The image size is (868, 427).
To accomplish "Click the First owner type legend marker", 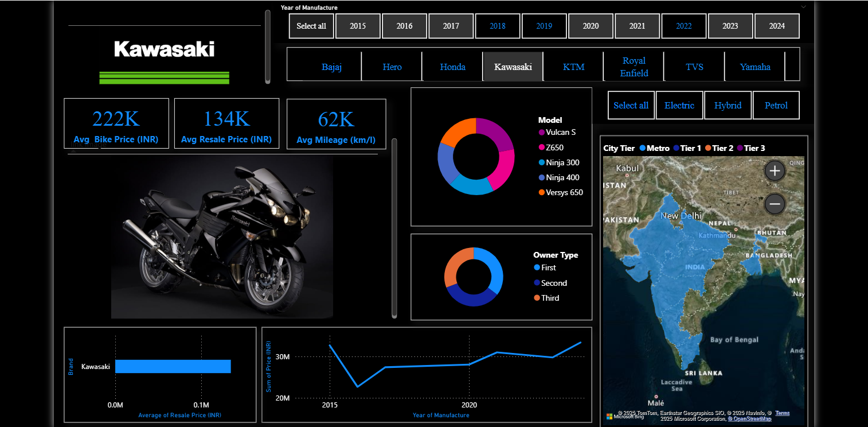I will (x=538, y=267).
